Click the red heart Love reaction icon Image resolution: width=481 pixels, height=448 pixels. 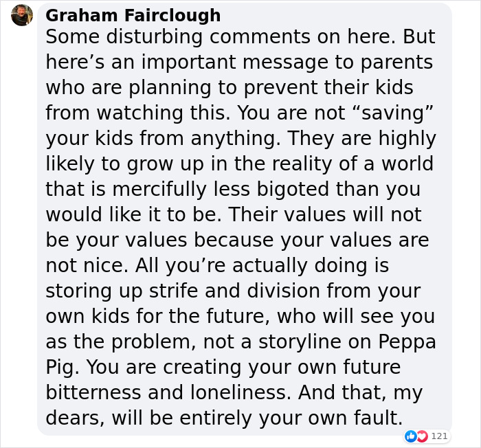pos(421,436)
